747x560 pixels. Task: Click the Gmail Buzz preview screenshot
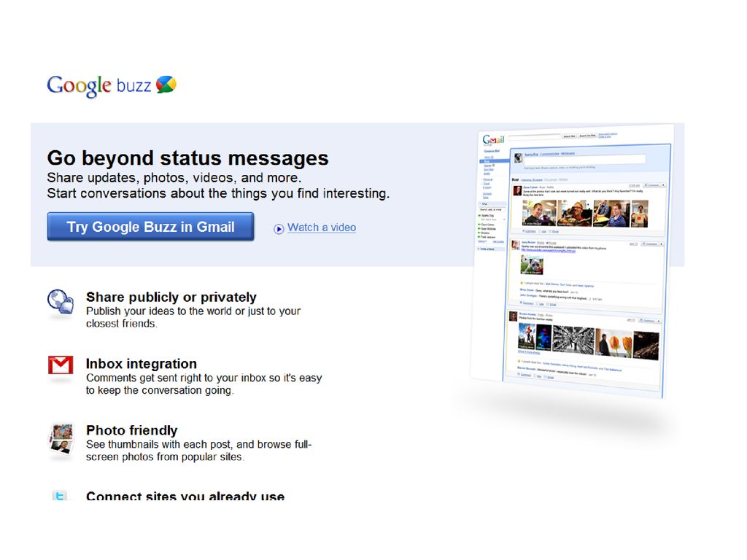(572, 260)
